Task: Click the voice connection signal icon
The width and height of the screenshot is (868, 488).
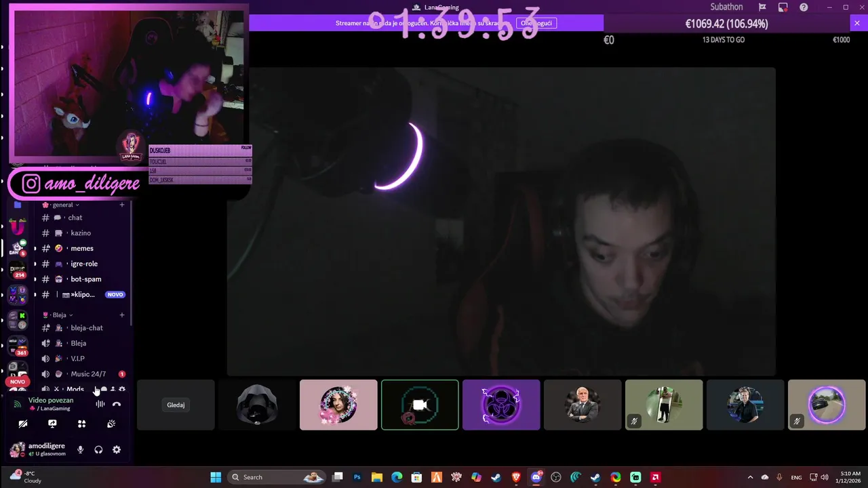Action: [18, 404]
